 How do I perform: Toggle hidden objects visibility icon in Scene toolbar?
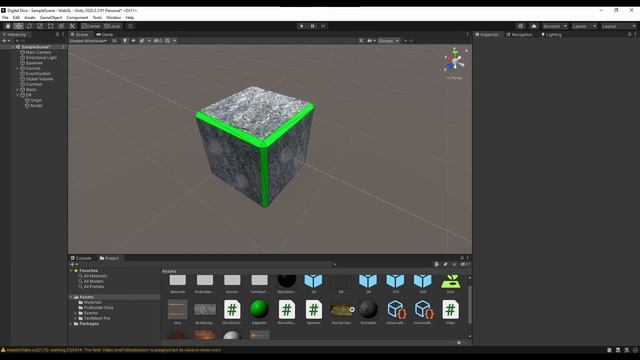[157, 41]
